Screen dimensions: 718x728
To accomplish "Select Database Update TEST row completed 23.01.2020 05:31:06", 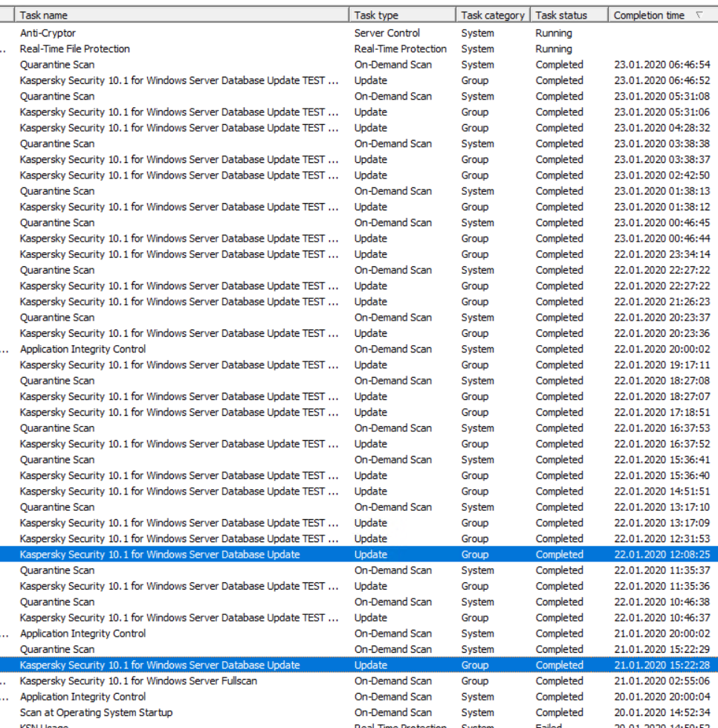I will pos(359,112).
